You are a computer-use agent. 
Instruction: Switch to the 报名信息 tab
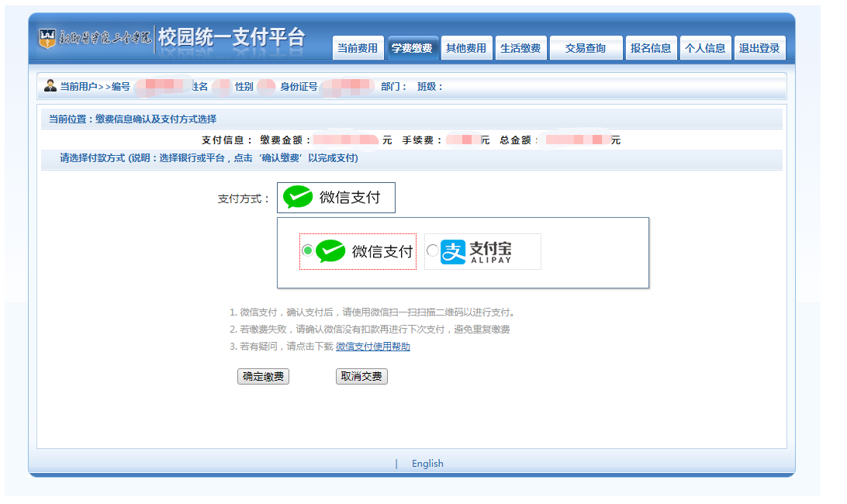click(651, 48)
